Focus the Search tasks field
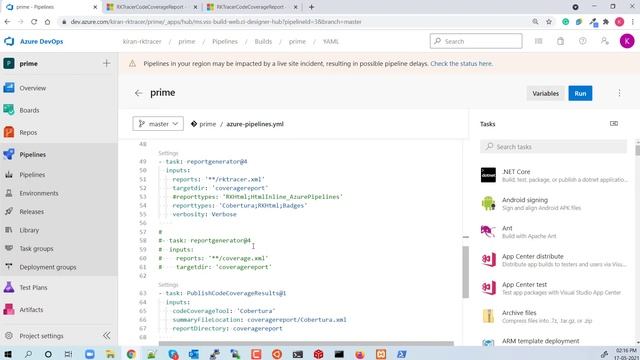 pyautogui.click(x=553, y=147)
